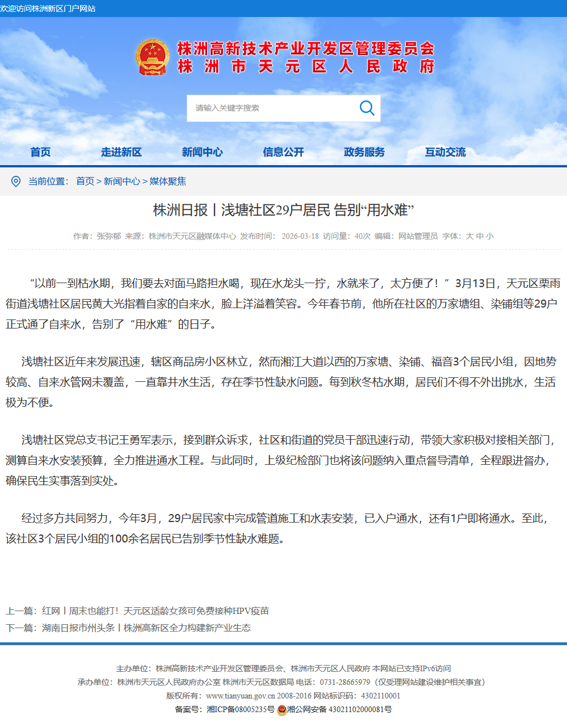567x728 pixels.
Task: Click 首页 in the breadcrumb trail
Action: click(x=85, y=182)
